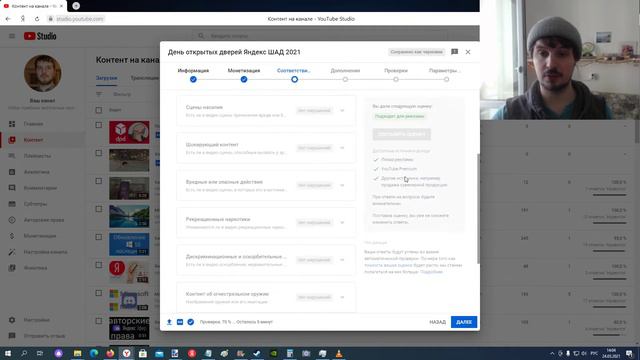Select the checkbox for the mountain lake video row
The image size is (640, 360).
click(x=99, y=209)
